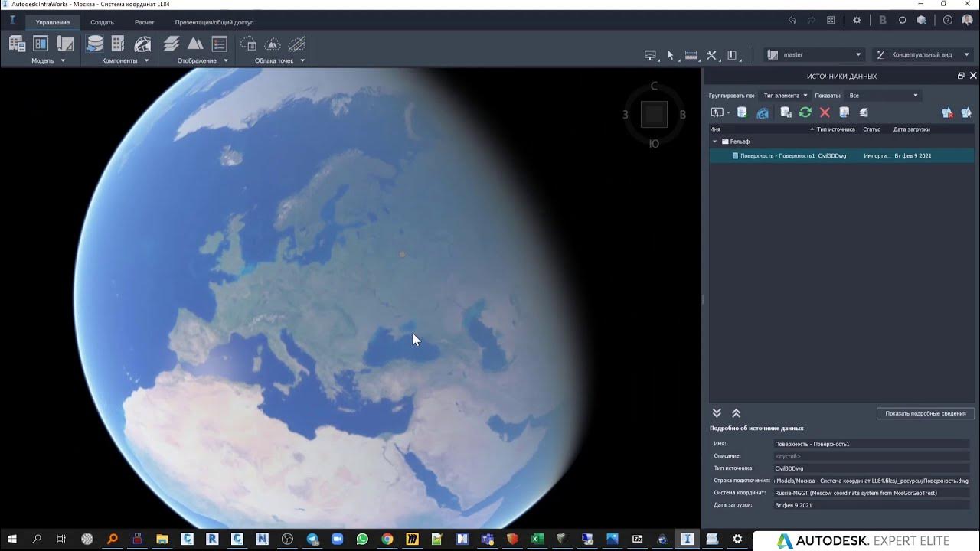Click the configure data source icon
This screenshot has height=551, width=980.
(786, 112)
